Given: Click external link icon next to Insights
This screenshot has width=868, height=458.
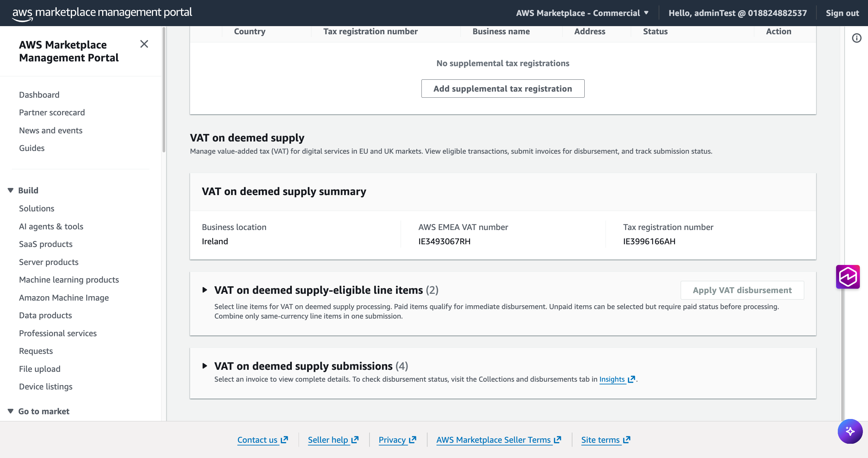Looking at the screenshot, I should click(x=631, y=379).
